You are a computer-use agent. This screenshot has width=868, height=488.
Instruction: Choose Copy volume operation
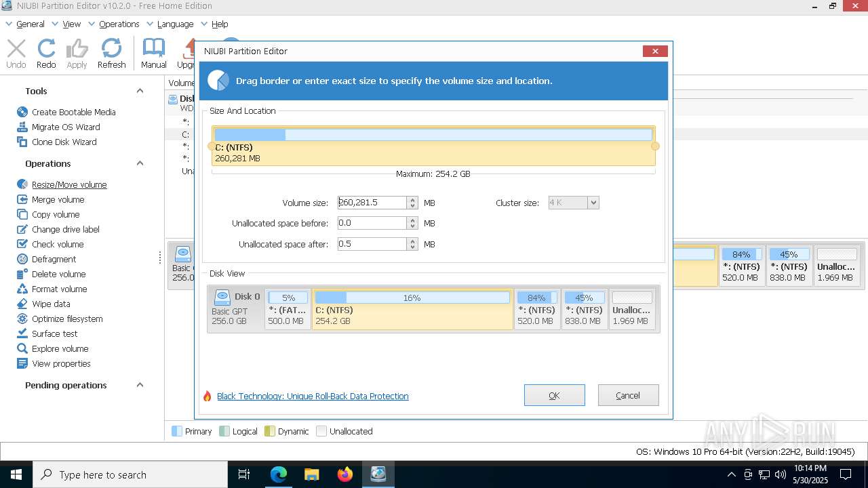click(x=47, y=214)
